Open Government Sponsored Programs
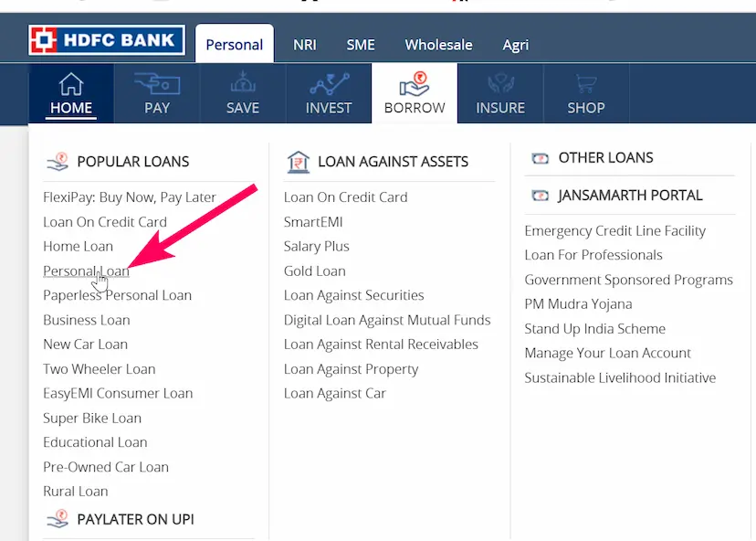This screenshot has height=541, width=756. (629, 281)
